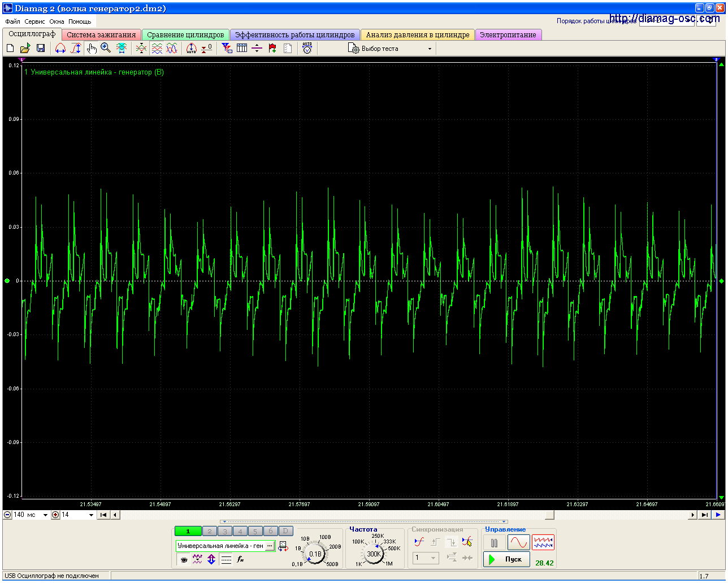Click the red-green crossed waveform icon

(x=141, y=49)
